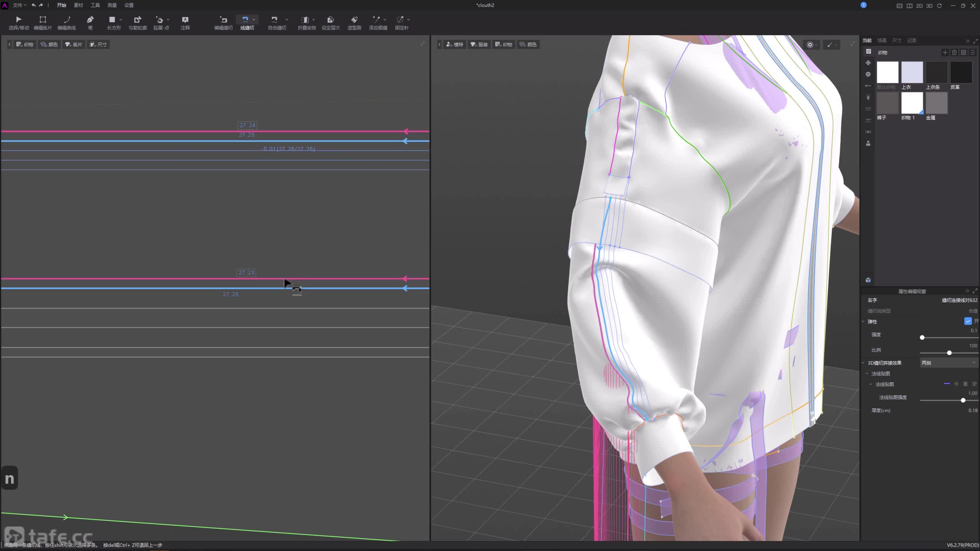Delete fabric using the trash icon
The height and width of the screenshot is (551, 980).
click(954, 52)
